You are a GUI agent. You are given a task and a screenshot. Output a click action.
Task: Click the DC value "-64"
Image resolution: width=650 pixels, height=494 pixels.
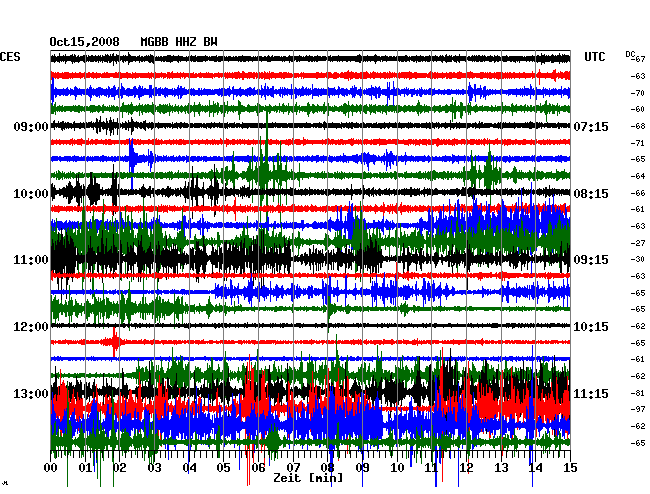tap(638, 176)
